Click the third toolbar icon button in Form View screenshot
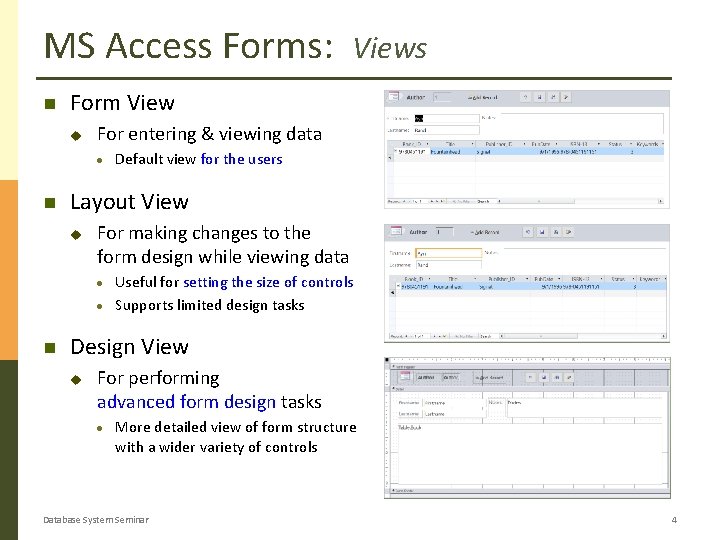The image size is (720, 540). click(553, 97)
